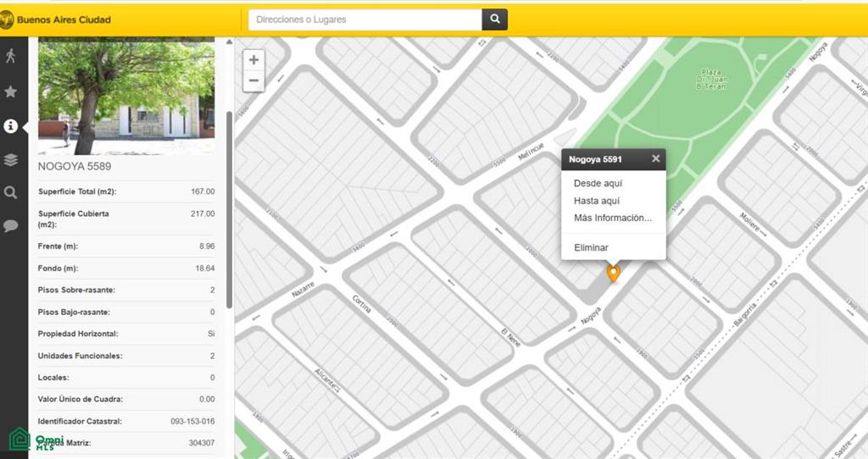This screenshot has width=868, height=459.
Task: Choose Hasta aquí in popup menu
Action: tap(597, 201)
